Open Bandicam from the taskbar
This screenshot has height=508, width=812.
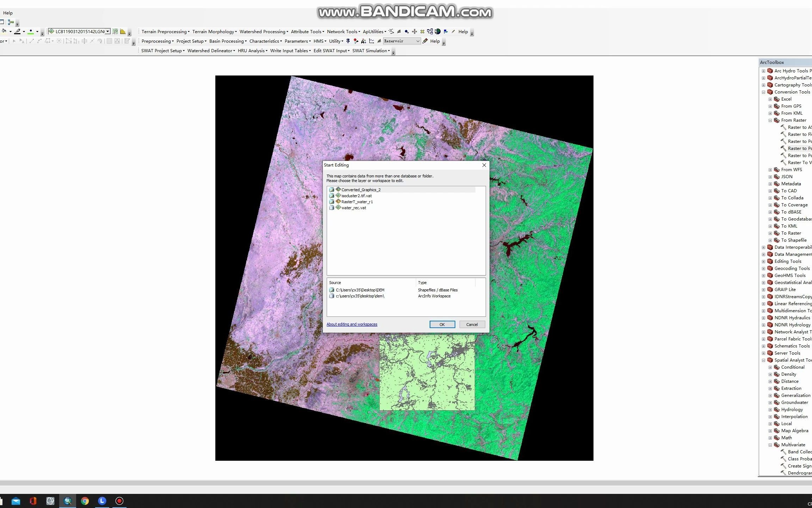119,501
